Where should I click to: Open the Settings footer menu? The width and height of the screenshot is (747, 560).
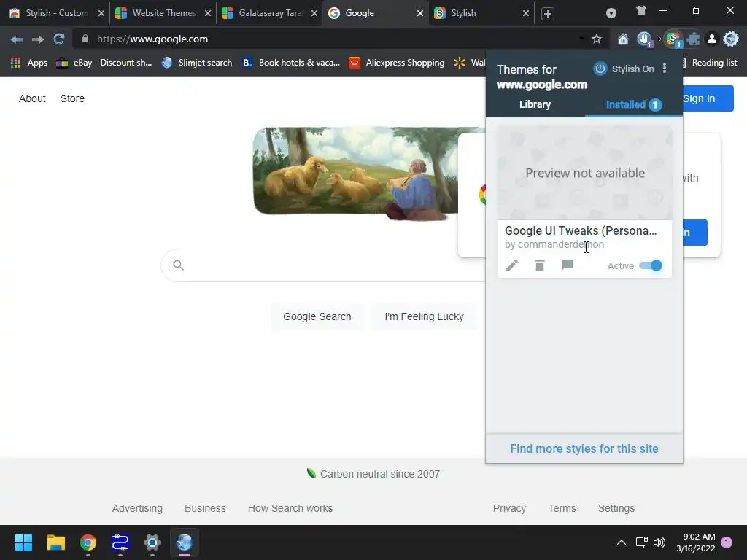click(x=616, y=508)
